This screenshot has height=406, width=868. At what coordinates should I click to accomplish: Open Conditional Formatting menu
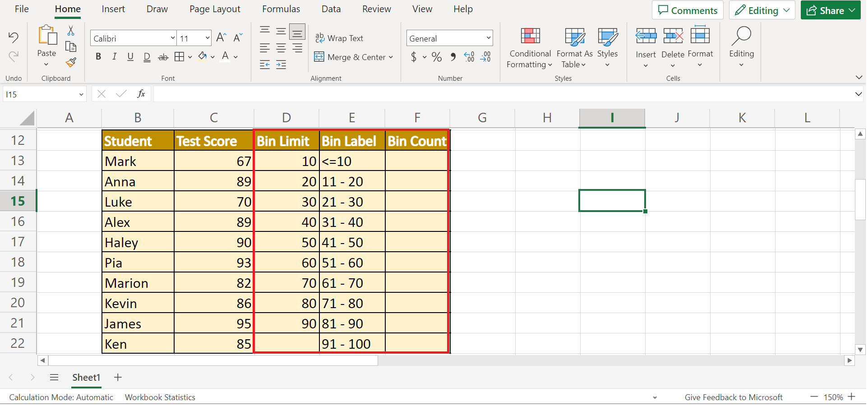530,47
